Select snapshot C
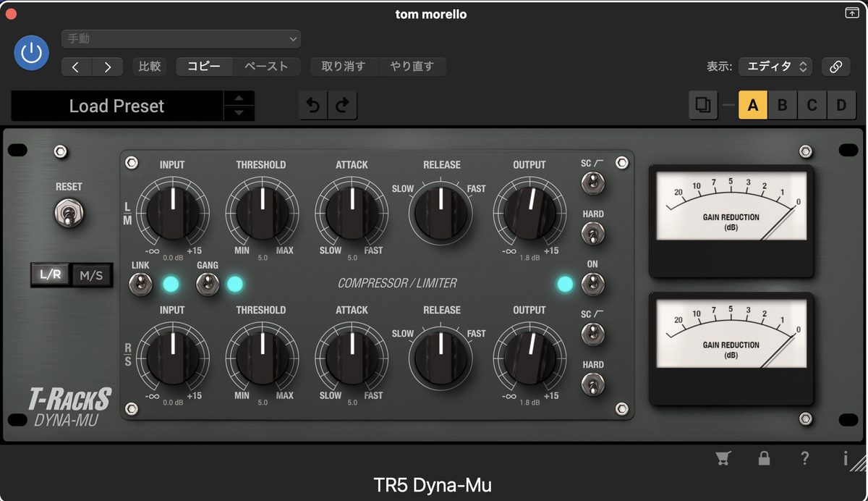 coord(812,106)
